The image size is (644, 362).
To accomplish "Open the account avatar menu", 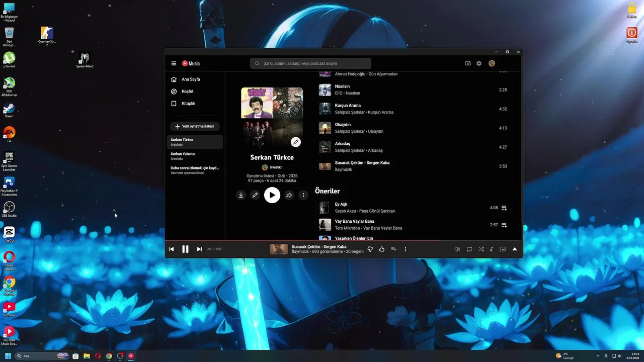I will tap(492, 63).
